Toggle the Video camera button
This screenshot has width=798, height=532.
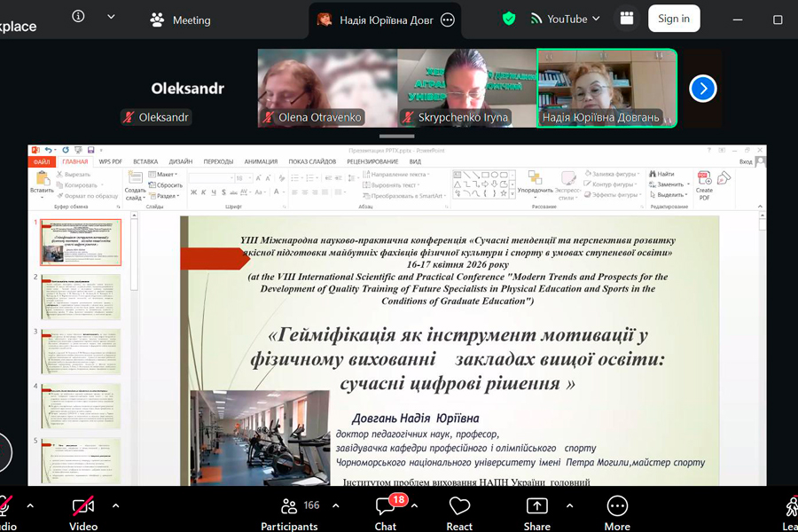[x=83, y=513]
